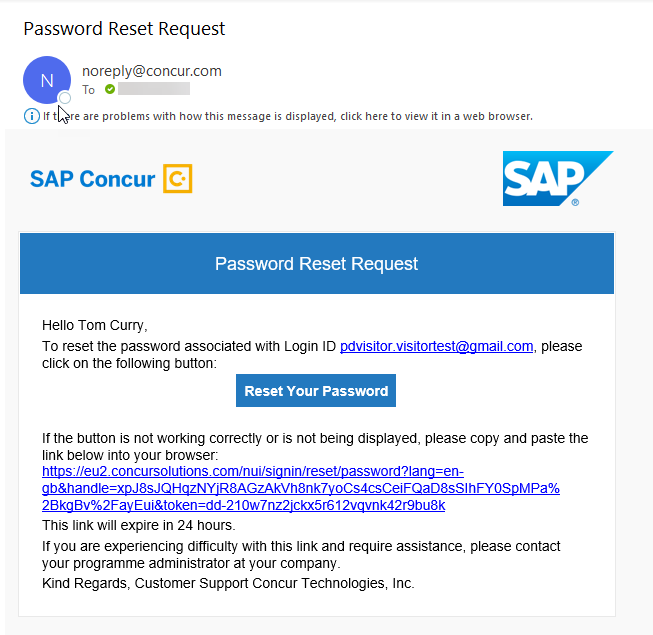Click the redacted recipient name
Image resolution: width=653 pixels, height=635 pixels.
click(x=153, y=89)
